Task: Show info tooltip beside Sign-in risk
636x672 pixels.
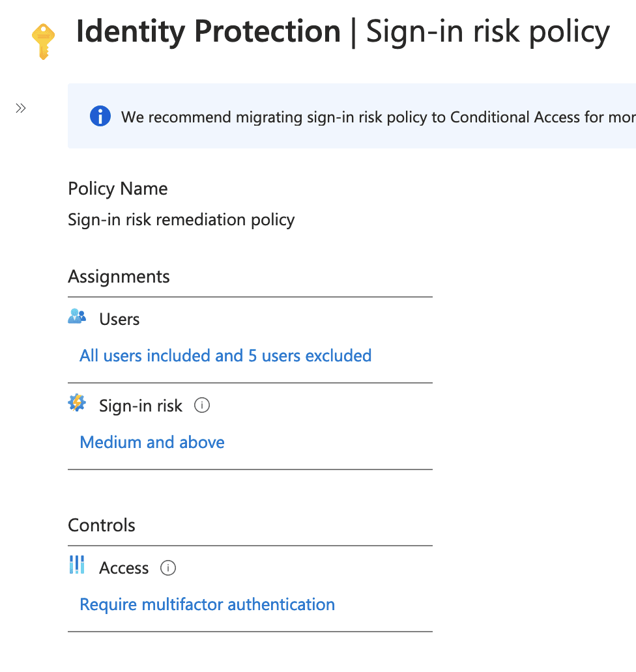Action: click(x=202, y=406)
